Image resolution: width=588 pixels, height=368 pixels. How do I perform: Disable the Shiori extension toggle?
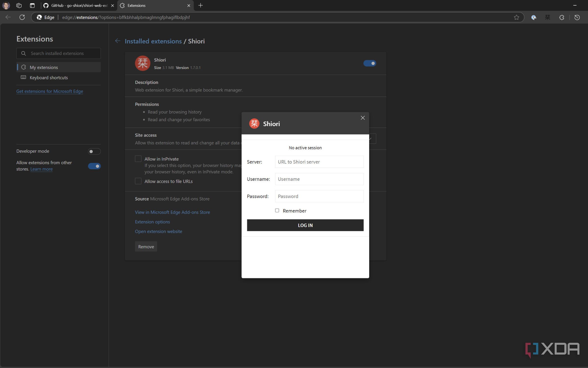point(370,63)
